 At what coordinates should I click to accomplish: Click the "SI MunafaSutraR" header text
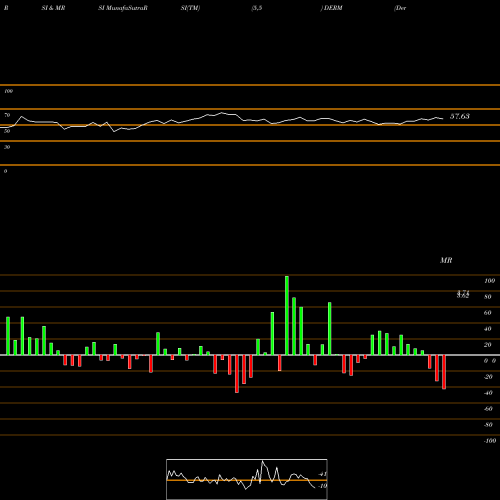123,8
